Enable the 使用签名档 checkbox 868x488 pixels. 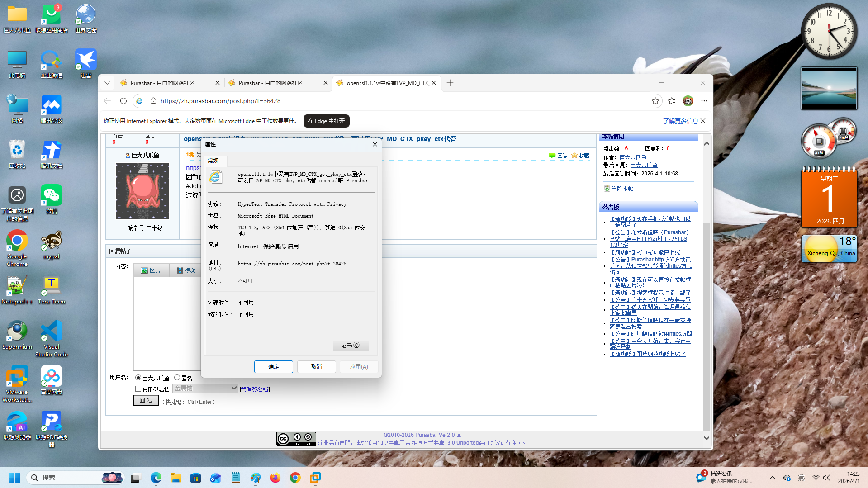click(x=138, y=389)
